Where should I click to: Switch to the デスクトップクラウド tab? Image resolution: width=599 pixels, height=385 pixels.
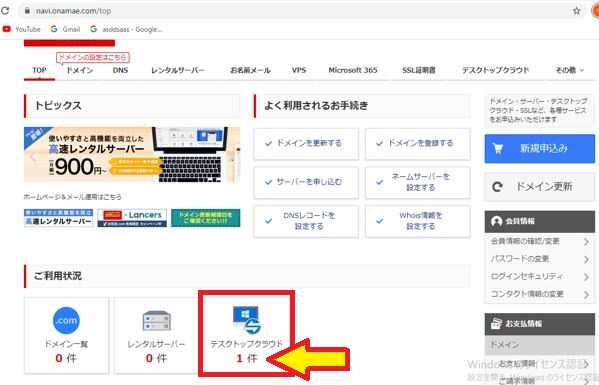click(495, 70)
